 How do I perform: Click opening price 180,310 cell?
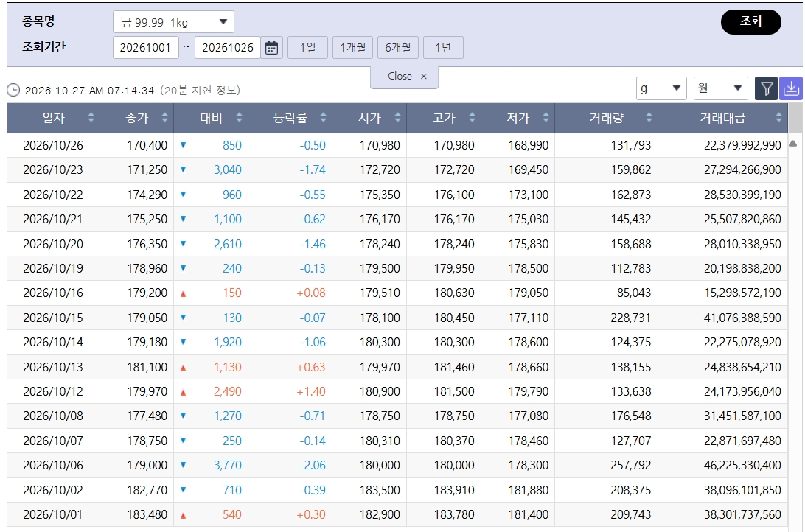tap(369, 441)
